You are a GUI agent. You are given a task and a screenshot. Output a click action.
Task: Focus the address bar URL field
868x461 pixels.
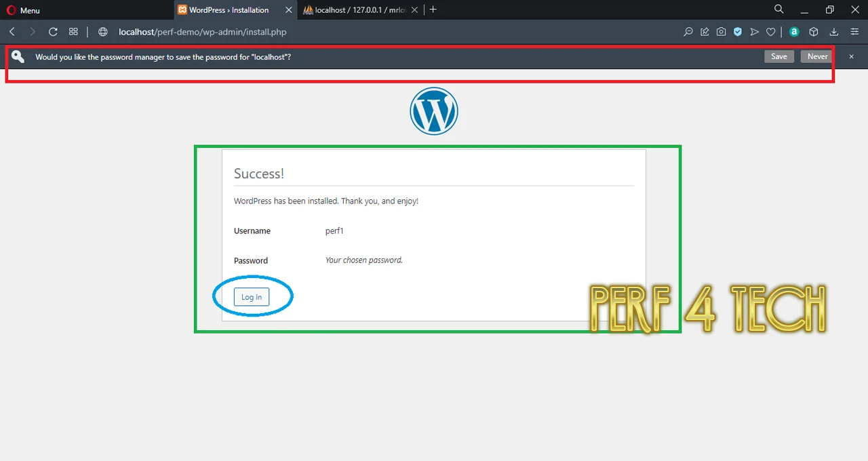[393, 32]
